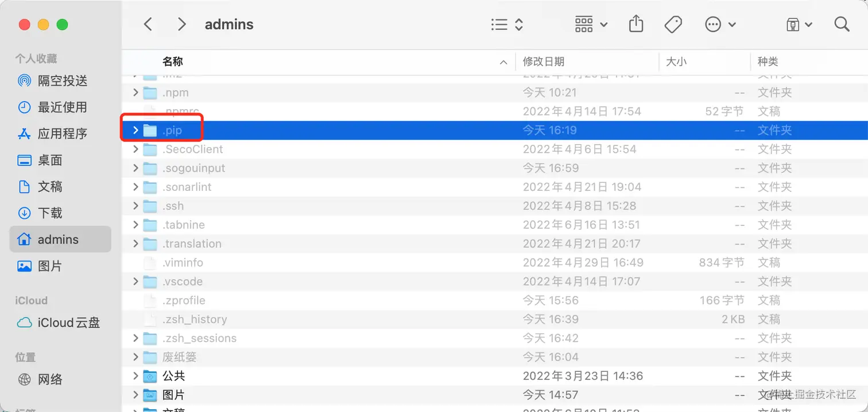Expand the .translation folder
Image resolution: width=868 pixels, height=412 pixels.
click(135, 244)
